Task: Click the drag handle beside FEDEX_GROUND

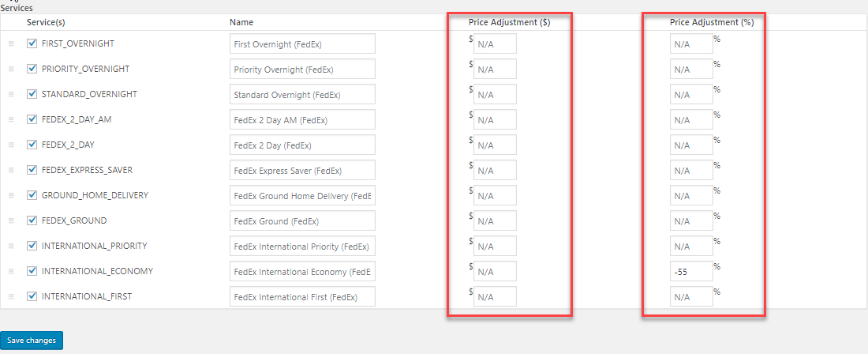Action: 11,221
